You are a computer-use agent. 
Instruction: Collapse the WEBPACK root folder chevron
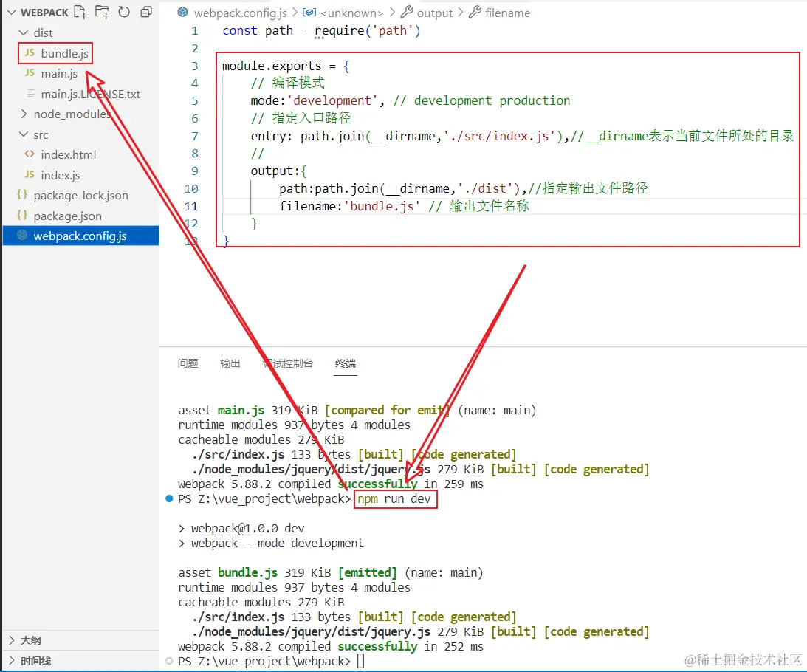coord(11,12)
